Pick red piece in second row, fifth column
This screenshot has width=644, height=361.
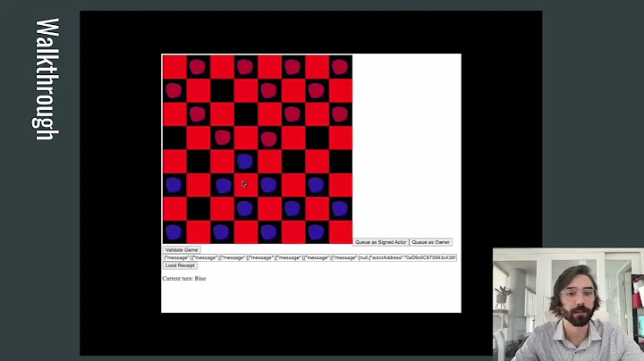(268, 90)
